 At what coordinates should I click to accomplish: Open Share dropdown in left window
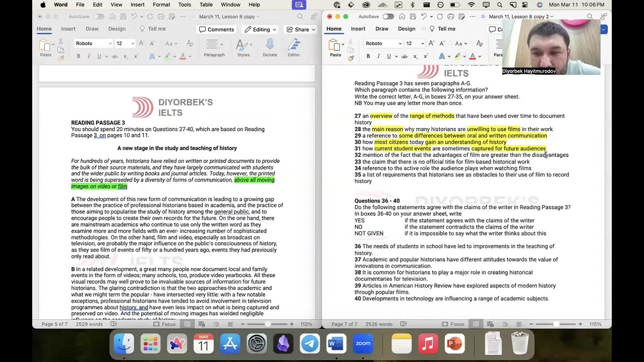coord(301,30)
